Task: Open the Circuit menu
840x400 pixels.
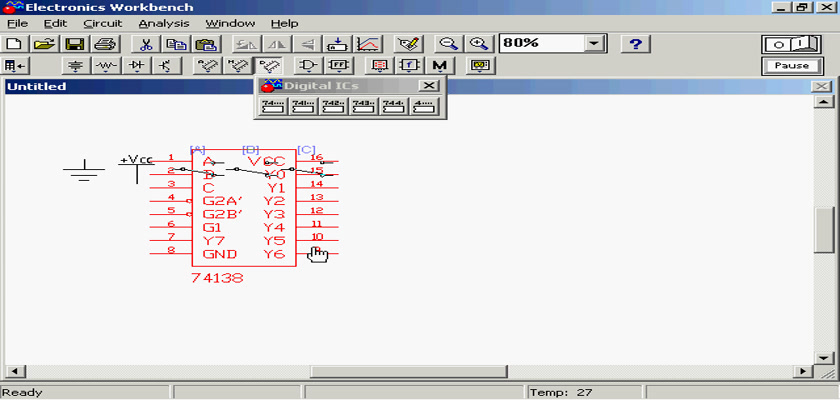Action: click(x=103, y=24)
